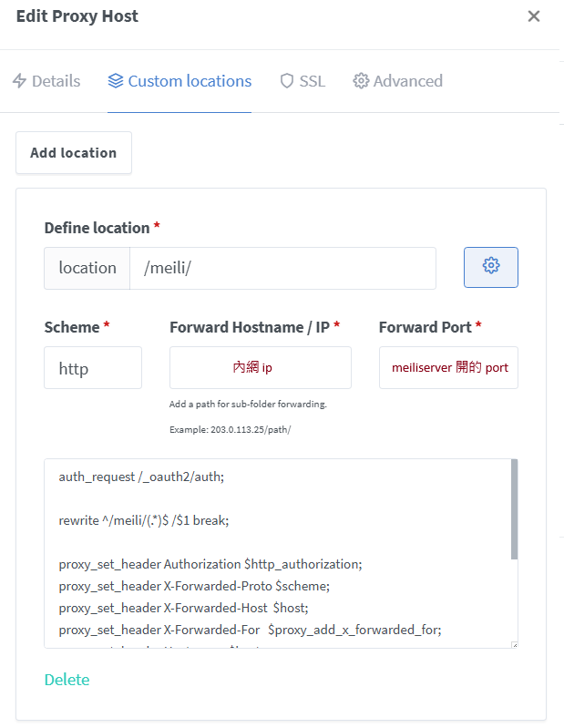
Task: Click the layers icon beside Custom locations
Action: (x=116, y=81)
